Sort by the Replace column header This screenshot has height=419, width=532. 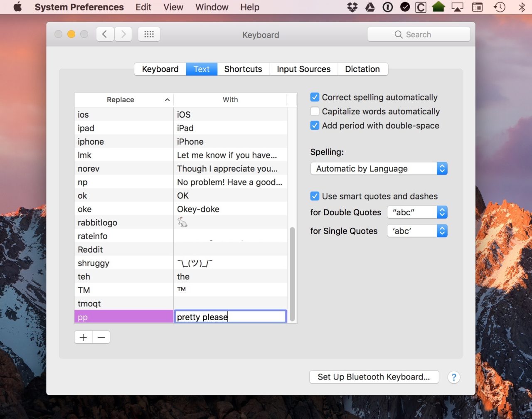[x=124, y=100]
